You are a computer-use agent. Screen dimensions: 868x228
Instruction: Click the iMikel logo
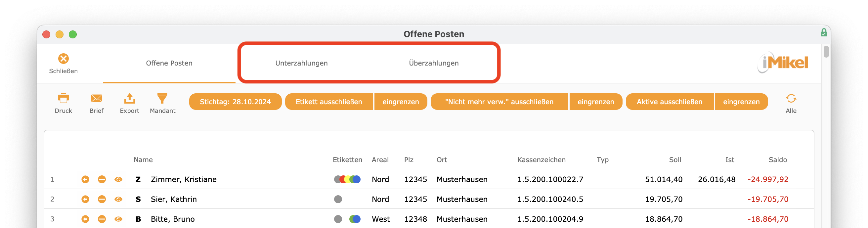(x=782, y=63)
